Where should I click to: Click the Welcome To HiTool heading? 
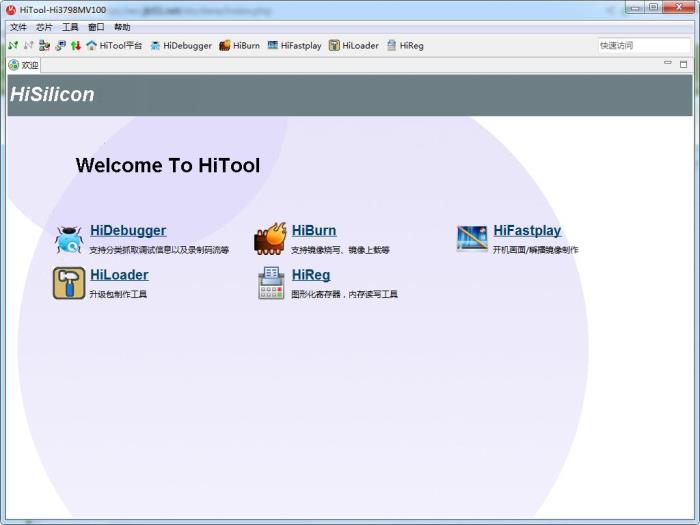tap(168, 165)
